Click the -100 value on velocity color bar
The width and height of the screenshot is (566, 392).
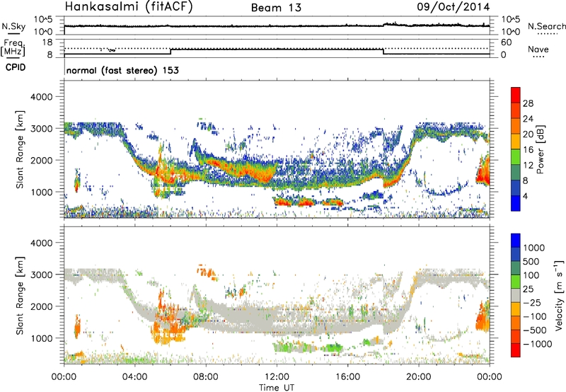tap(535, 316)
